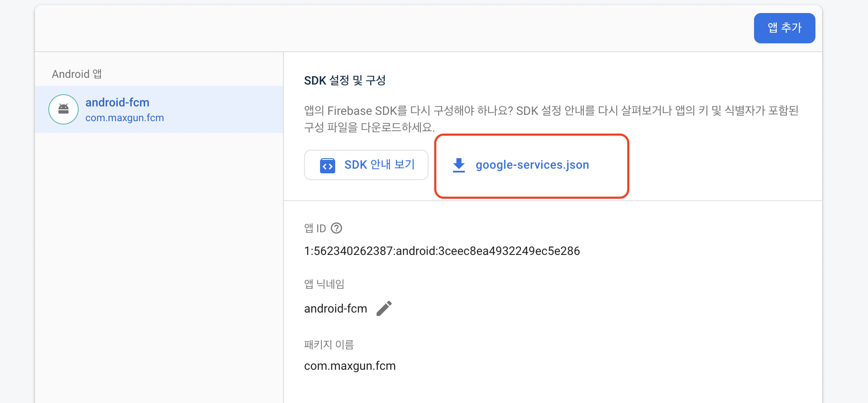The width and height of the screenshot is (868, 403).
Task: Click the 앱 닉네임 label
Action: (324, 284)
